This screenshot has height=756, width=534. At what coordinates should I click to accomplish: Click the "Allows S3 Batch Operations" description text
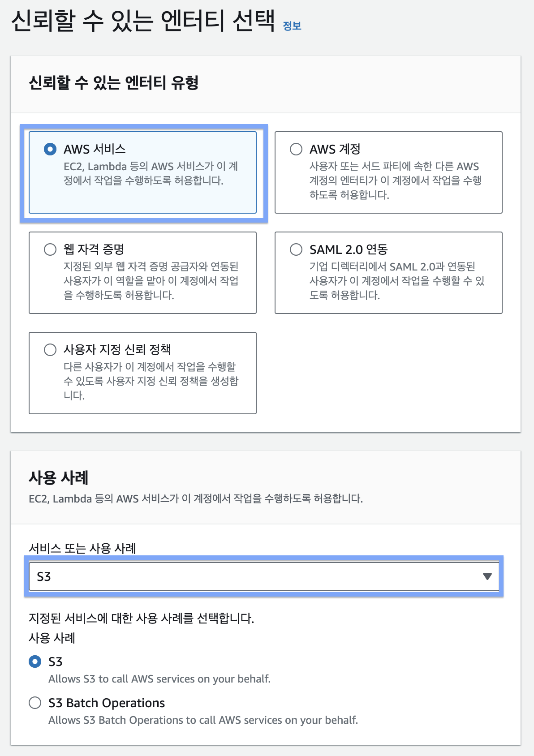pyautogui.click(x=203, y=720)
